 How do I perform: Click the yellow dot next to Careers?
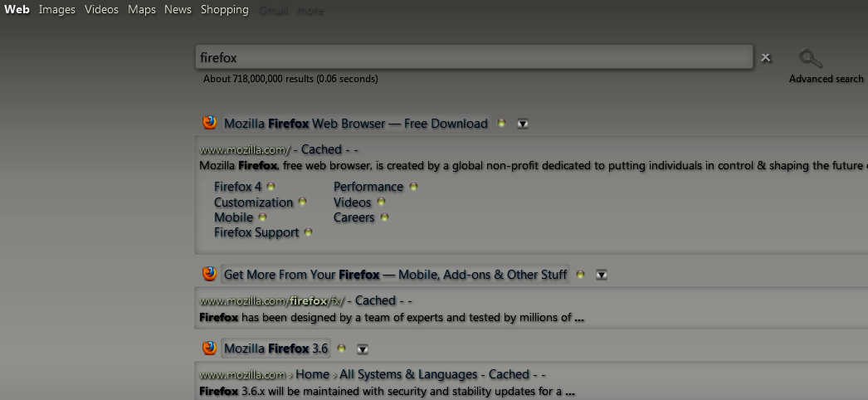click(384, 217)
